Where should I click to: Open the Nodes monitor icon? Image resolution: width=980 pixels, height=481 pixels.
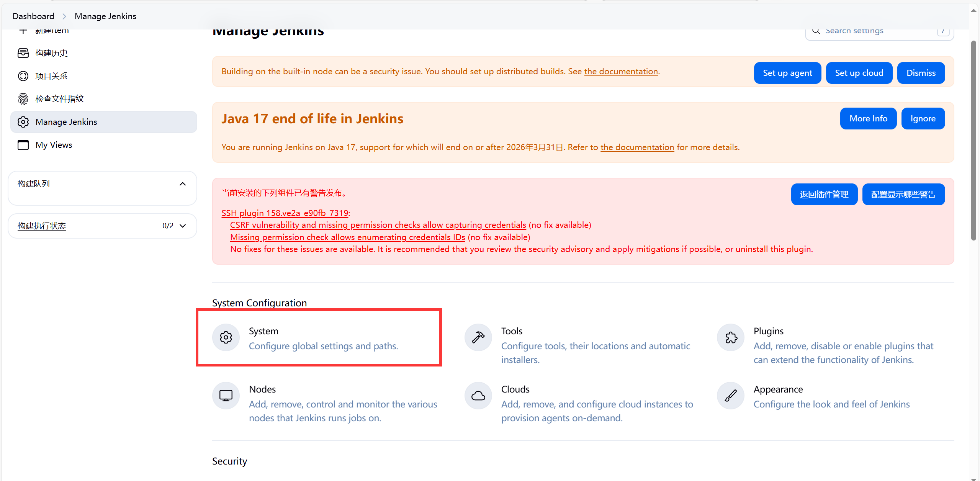pos(226,396)
